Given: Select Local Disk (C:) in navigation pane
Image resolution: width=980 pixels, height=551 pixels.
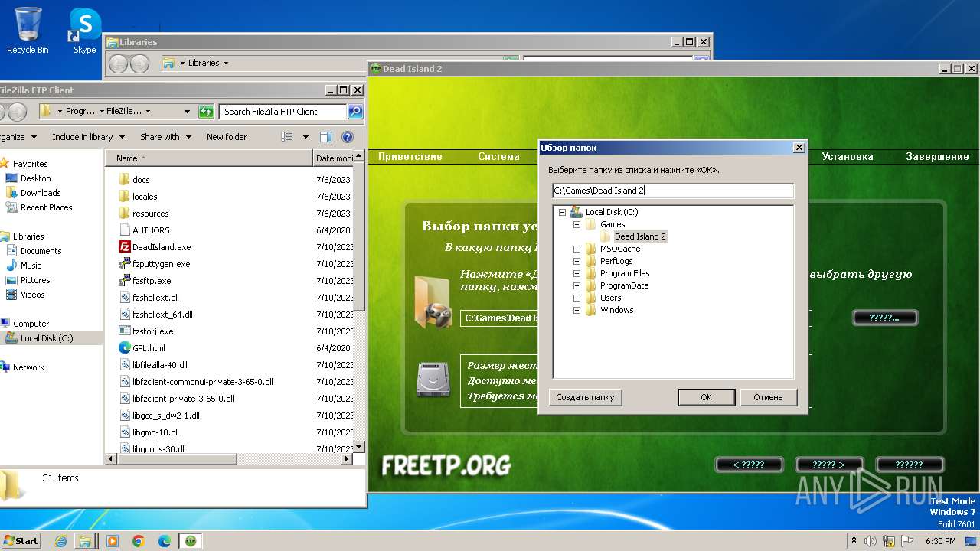Looking at the screenshot, I should click(x=47, y=338).
